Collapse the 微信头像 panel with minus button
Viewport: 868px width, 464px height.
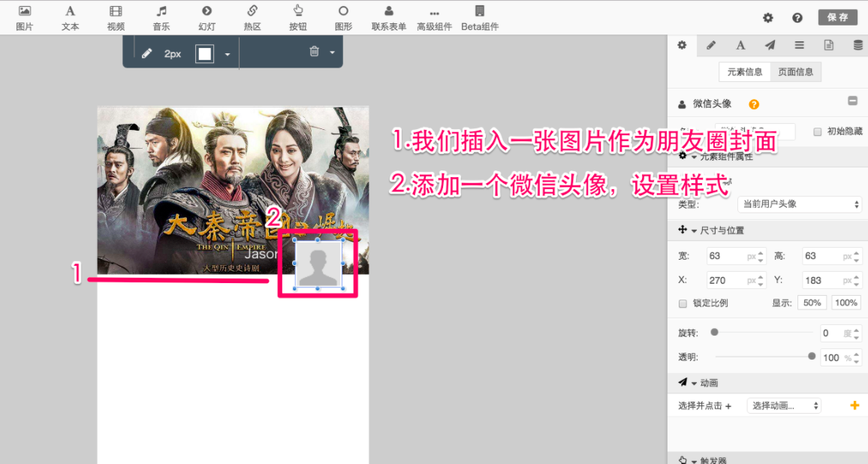click(852, 101)
